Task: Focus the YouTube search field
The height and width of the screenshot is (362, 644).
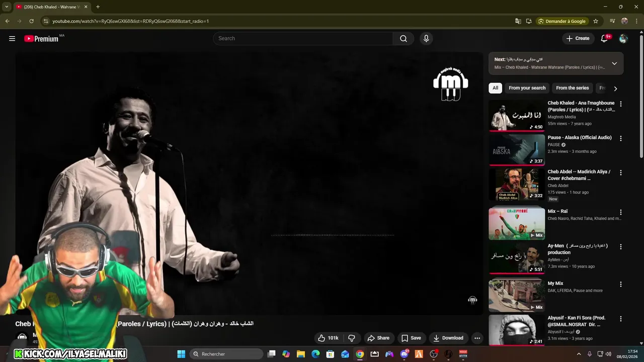Action: (x=303, y=38)
